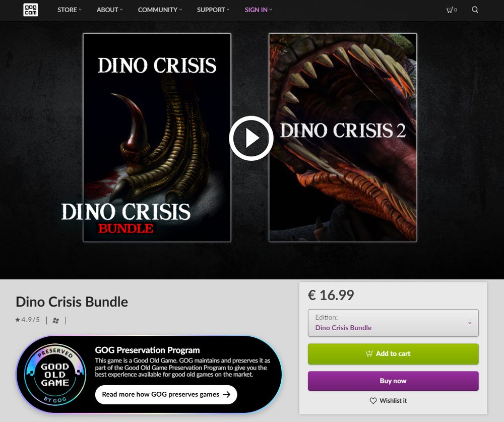Open Read more how GOG preserves games
Screen dimensions: 504x422
point(166,394)
